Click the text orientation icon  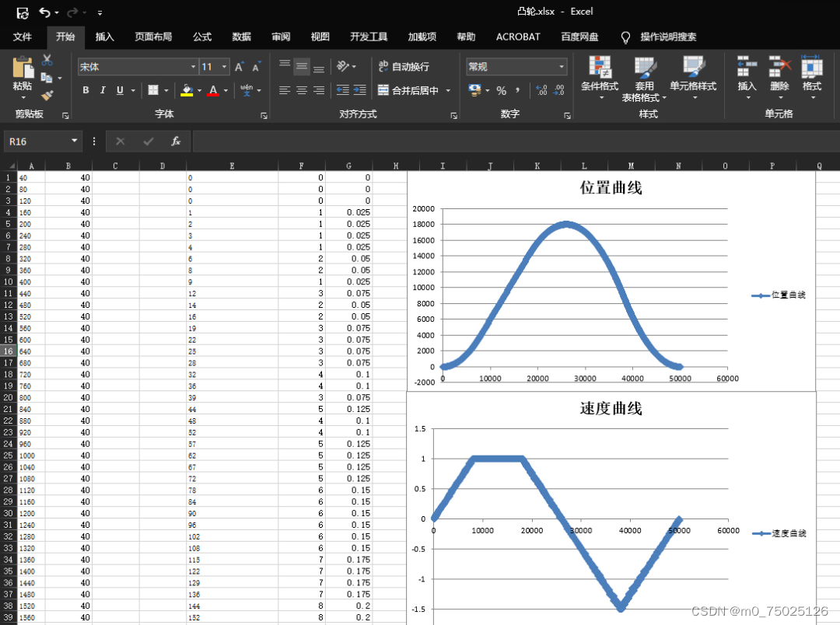(343, 66)
